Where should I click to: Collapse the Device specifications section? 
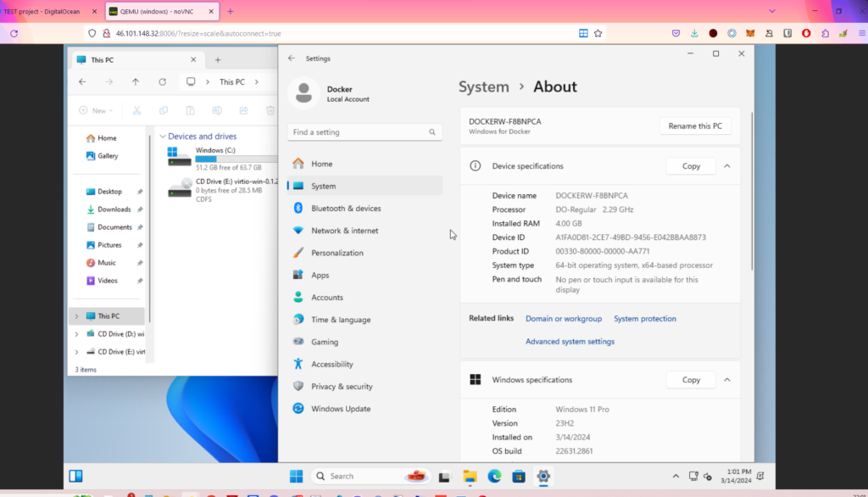point(726,165)
